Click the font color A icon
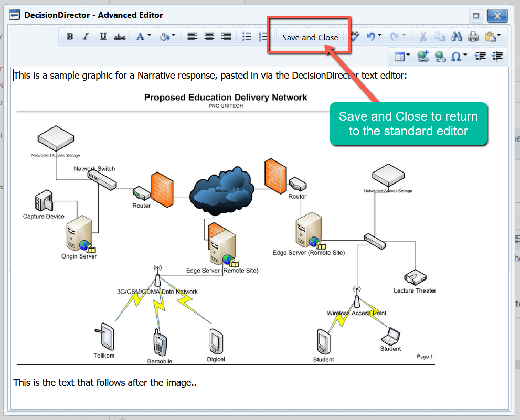Viewport: 520px width, 420px height. pyautogui.click(x=140, y=37)
